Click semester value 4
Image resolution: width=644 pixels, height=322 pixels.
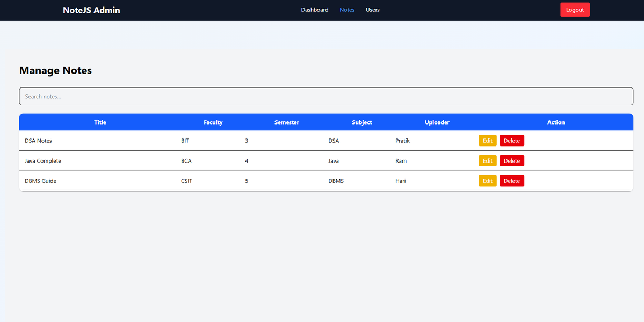pyautogui.click(x=247, y=161)
